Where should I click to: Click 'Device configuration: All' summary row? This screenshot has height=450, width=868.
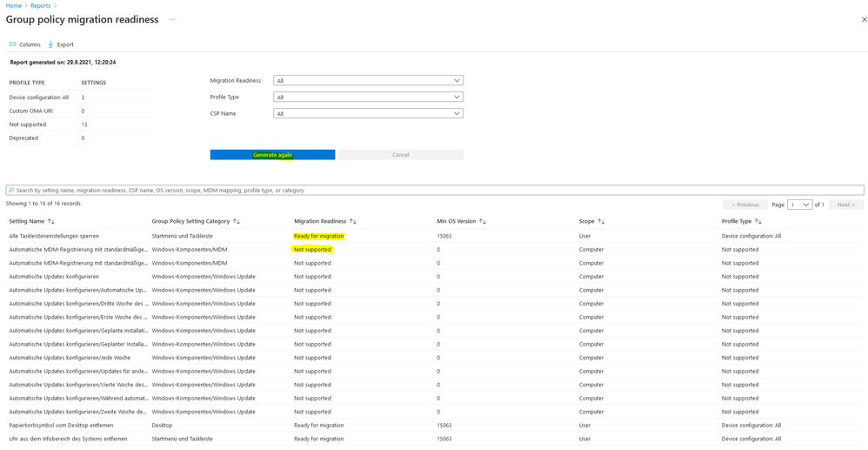pyautogui.click(x=80, y=97)
